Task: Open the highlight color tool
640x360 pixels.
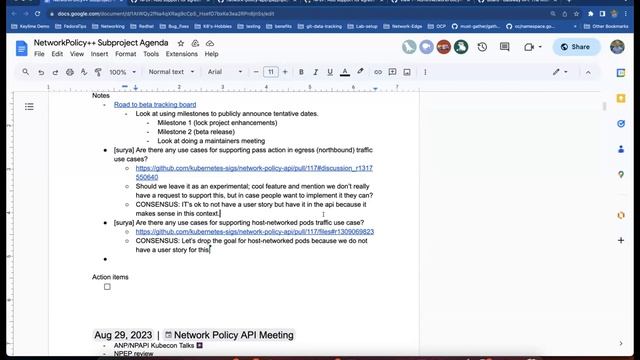Action: [x=360, y=72]
